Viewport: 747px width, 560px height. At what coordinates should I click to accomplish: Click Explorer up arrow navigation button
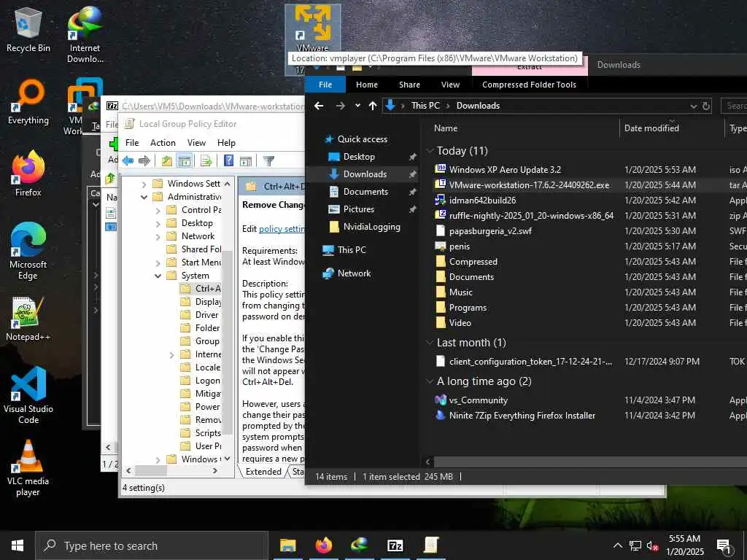tap(373, 106)
